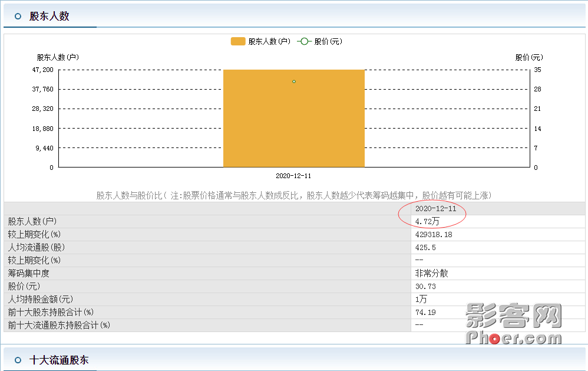Click the 前十大流通股东持股合计(%) row label
This screenshot has width=588, height=371.
click(59, 325)
